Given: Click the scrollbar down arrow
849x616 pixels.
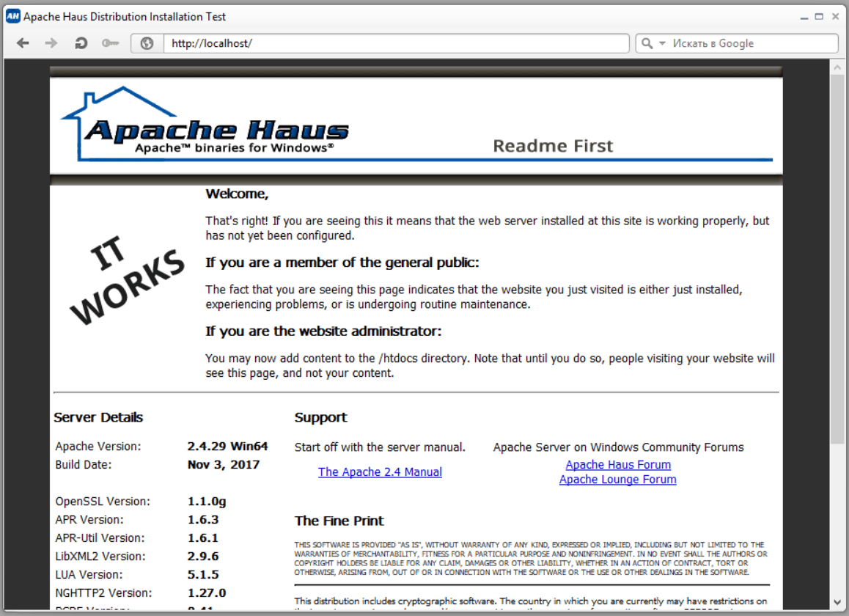Looking at the screenshot, I should (x=837, y=602).
